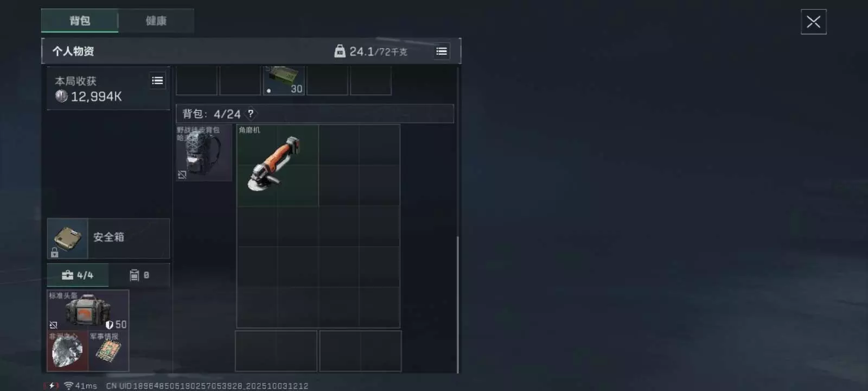Switch to the clipboard 0 tab
The width and height of the screenshot is (868, 391).
pos(139,275)
